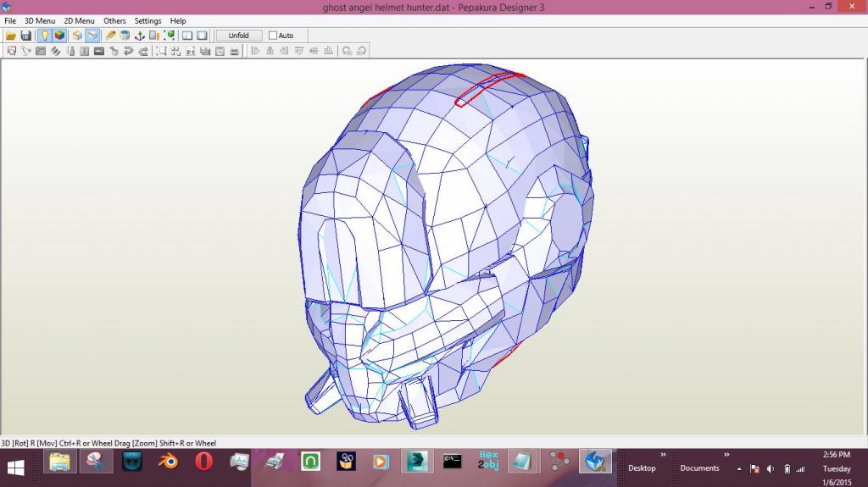Click the Open file folder icon
Viewport: 868px width, 487px height.
(x=11, y=36)
